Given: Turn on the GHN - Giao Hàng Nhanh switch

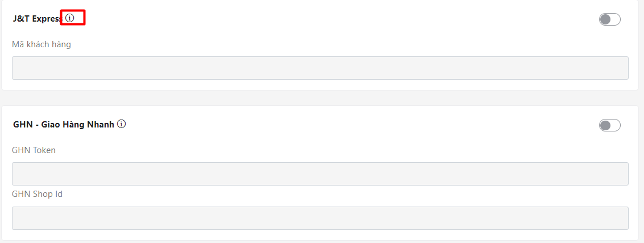Looking at the screenshot, I should 609,125.
